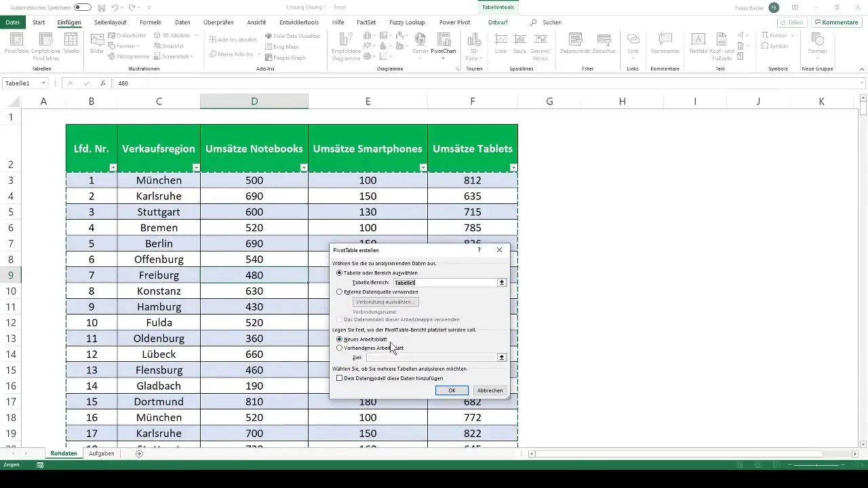The width and height of the screenshot is (868, 488).
Task: Switch to the Formeln tab
Action: [151, 22]
